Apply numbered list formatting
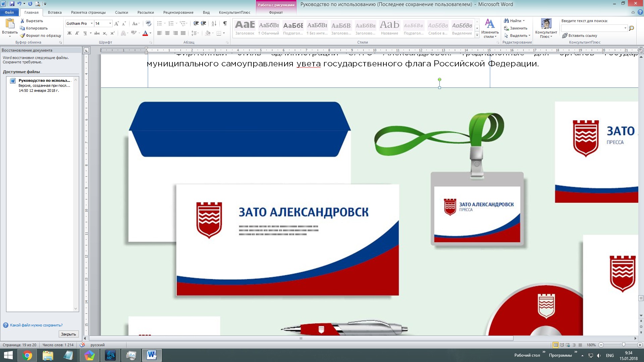The height and width of the screenshot is (362, 644). pos(171,23)
